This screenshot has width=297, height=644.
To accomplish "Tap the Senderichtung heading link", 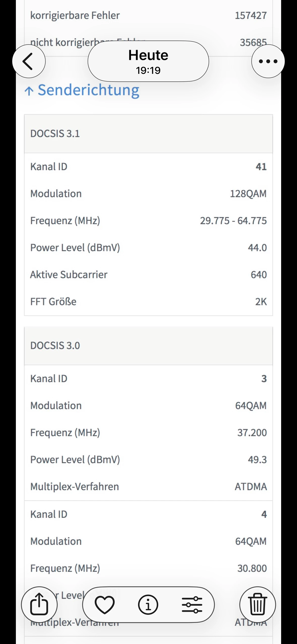I will [x=88, y=90].
